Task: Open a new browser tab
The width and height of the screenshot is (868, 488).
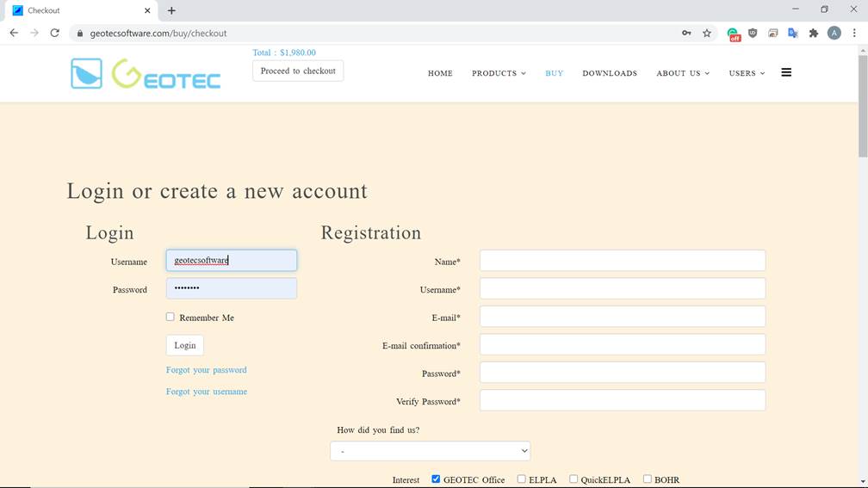Action: pyautogui.click(x=171, y=10)
